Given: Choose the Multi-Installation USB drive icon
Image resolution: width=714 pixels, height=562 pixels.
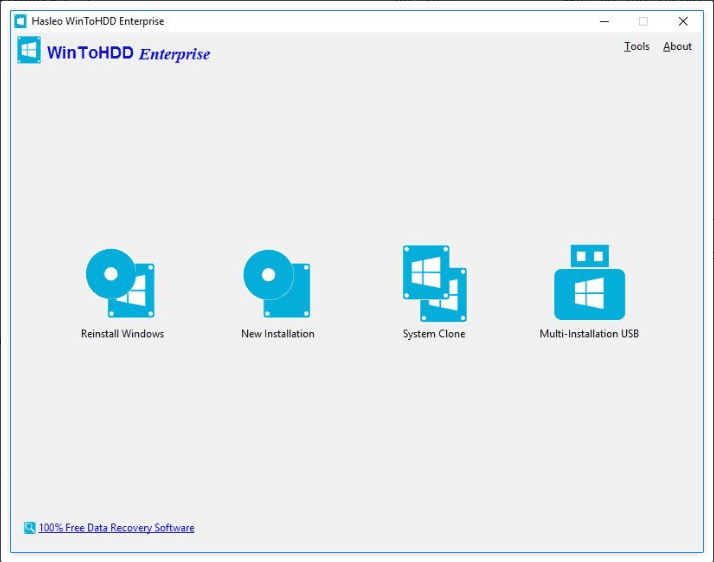Looking at the screenshot, I should [x=589, y=282].
